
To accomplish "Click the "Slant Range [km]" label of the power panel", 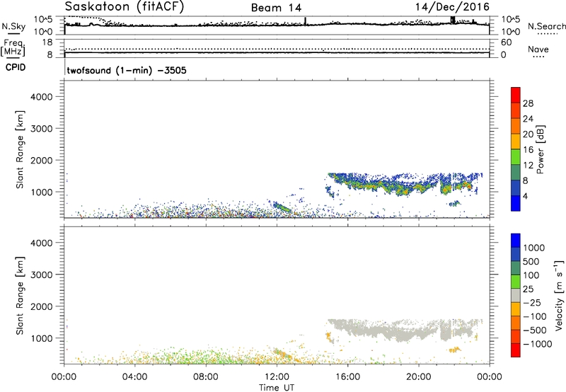I will pyautogui.click(x=20, y=149).
